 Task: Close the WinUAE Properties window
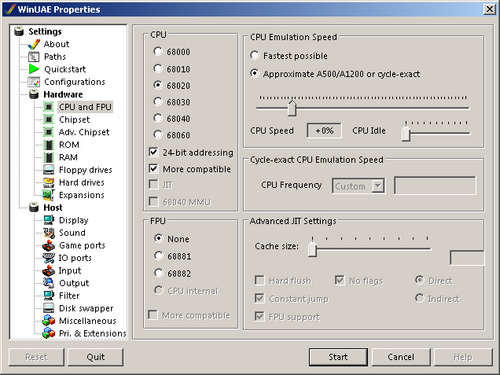pyautogui.click(x=489, y=9)
